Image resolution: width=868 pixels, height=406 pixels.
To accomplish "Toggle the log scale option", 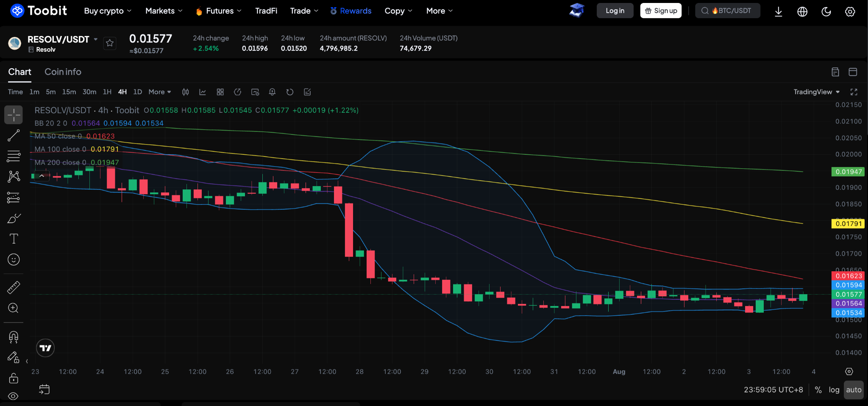I will click(x=834, y=390).
